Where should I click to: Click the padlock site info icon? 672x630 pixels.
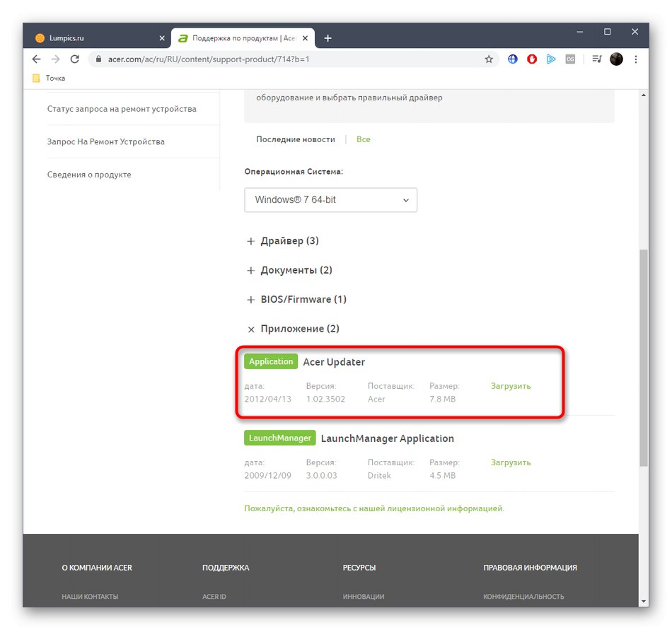tap(98, 59)
